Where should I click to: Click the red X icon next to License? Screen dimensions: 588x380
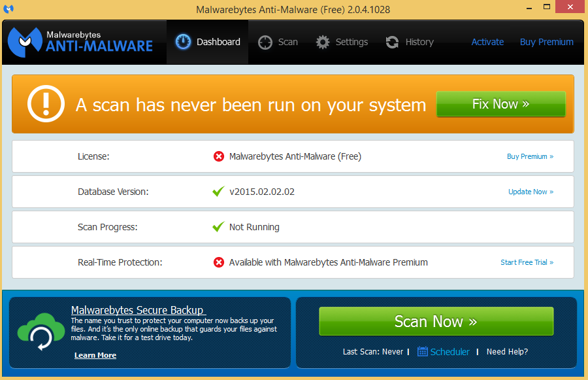pos(219,156)
